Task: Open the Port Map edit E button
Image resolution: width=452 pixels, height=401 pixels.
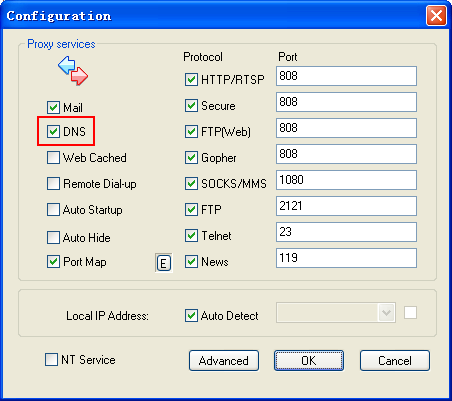Action: pos(163,263)
